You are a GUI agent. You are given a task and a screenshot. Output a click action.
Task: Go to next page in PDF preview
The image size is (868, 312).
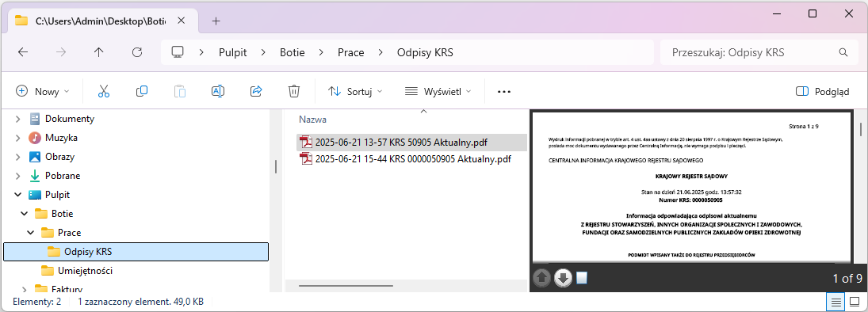pos(563,278)
